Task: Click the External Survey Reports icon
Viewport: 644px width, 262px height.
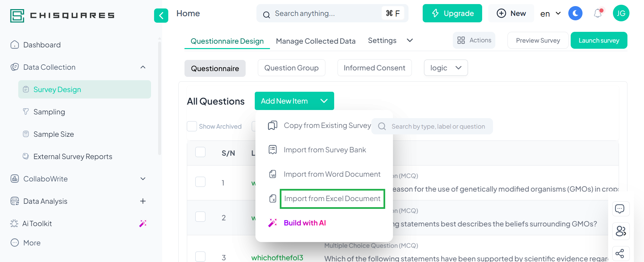Action: (x=26, y=156)
